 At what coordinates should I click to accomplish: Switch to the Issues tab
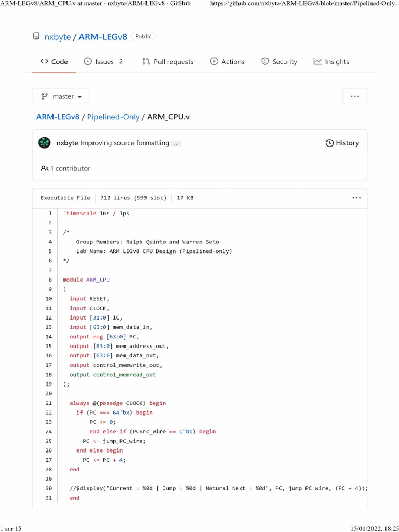pyautogui.click(x=104, y=61)
